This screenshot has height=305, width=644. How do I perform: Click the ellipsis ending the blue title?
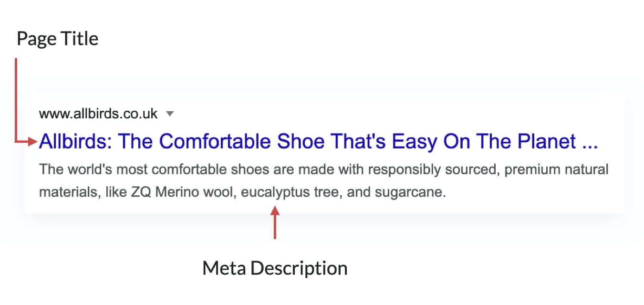(x=590, y=142)
